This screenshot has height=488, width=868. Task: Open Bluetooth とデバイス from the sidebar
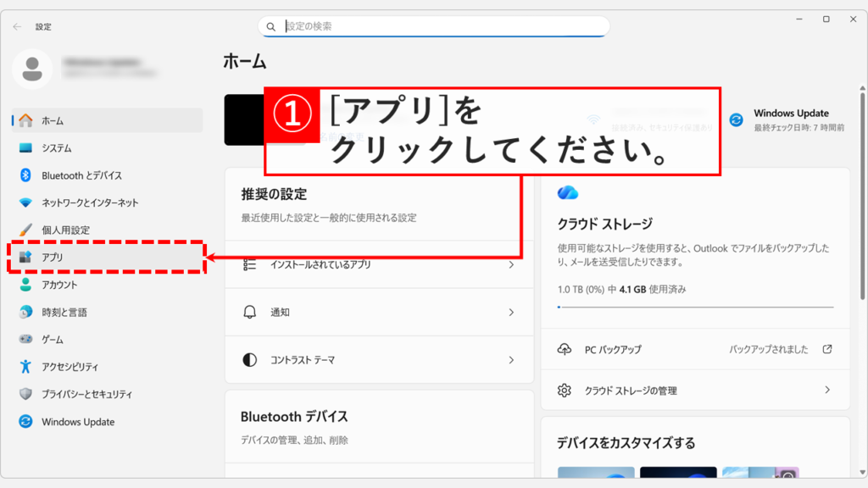click(x=25, y=175)
